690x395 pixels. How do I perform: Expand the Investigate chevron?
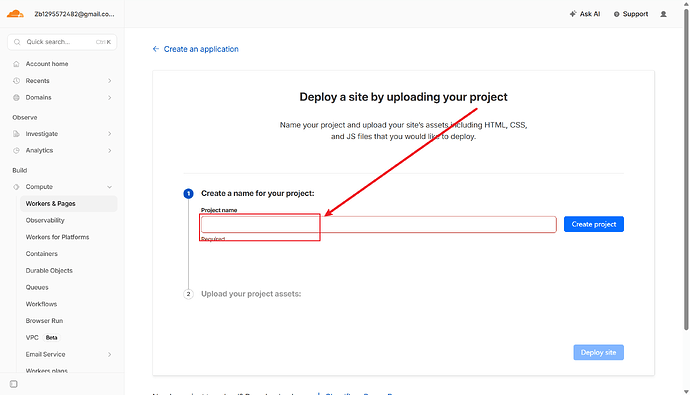110,134
